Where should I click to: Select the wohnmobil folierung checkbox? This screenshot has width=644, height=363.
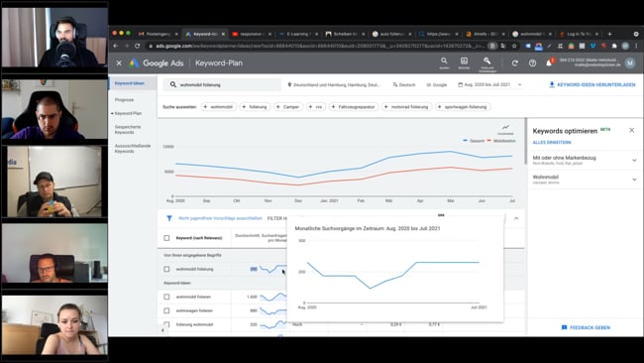166,269
